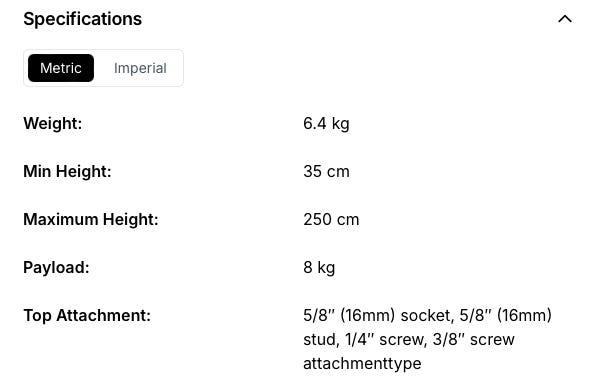Viewport: 595px width, 389px height.
Task: Click the Payload label
Action: [x=56, y=268]
